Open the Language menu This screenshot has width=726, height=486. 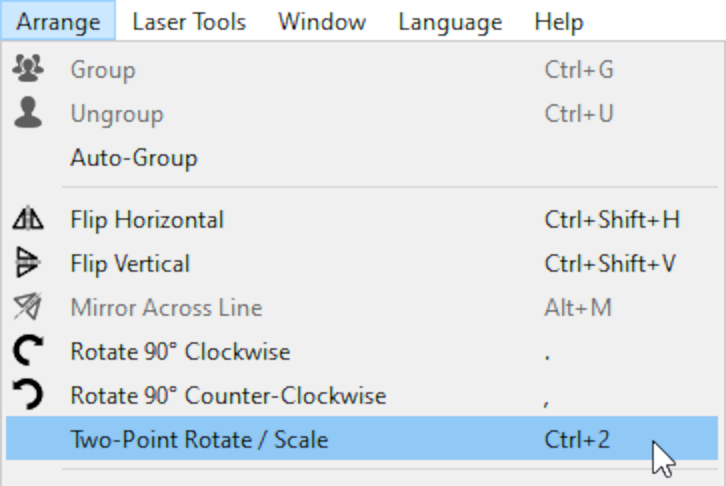(x=450, y=21)
